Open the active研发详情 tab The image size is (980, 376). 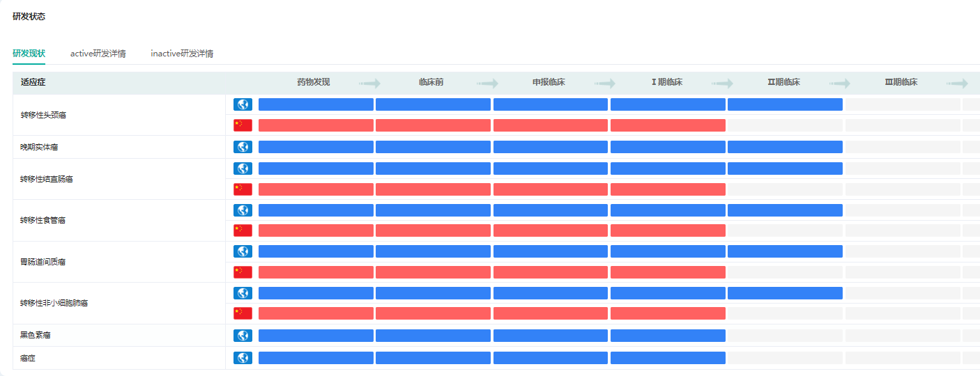point(98,54)
